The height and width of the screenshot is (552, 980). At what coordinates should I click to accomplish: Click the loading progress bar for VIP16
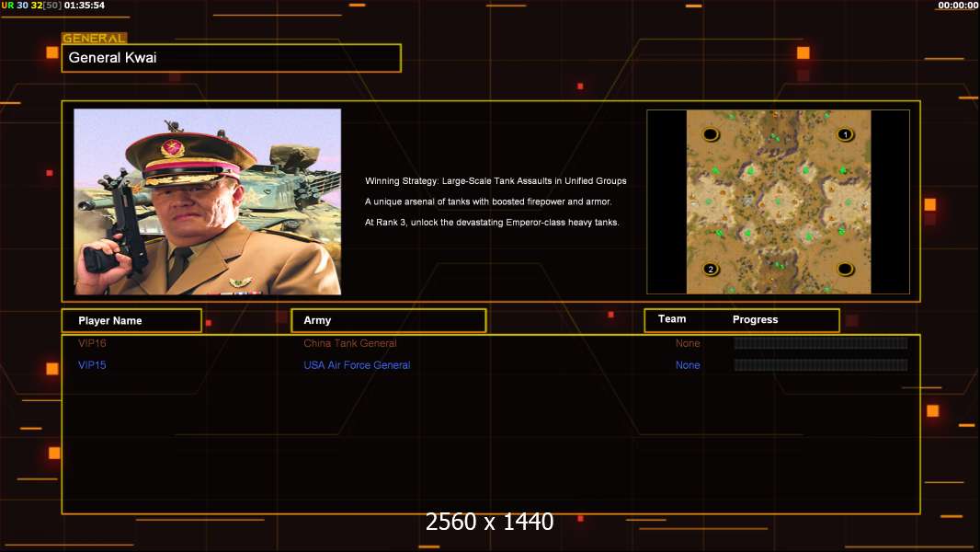820,343
